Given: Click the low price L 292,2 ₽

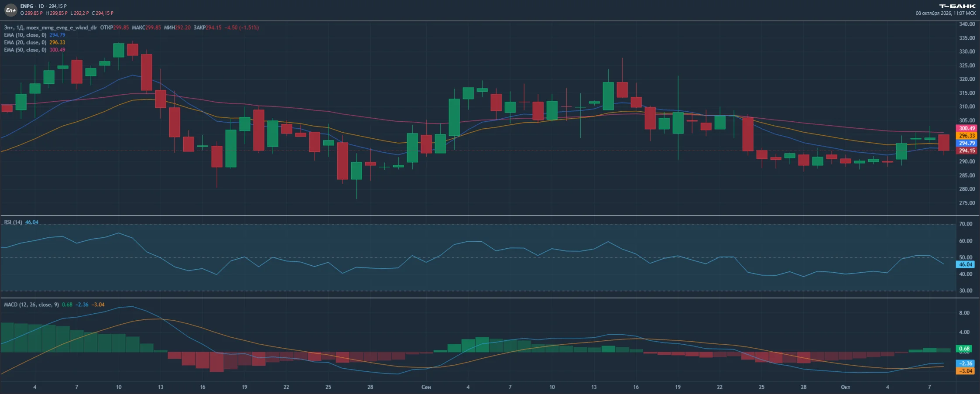Looking at the screenshot, I should tap(79, 13).
